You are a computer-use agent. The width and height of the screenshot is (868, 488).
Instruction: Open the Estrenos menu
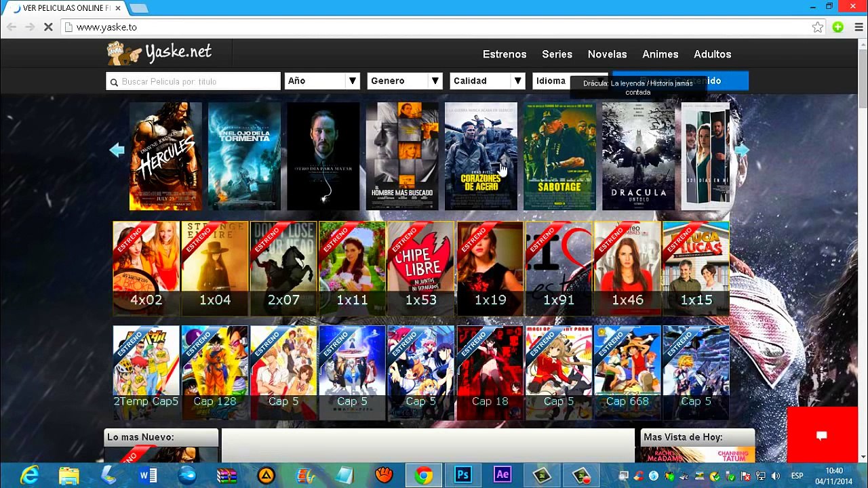tap(505, 54)
